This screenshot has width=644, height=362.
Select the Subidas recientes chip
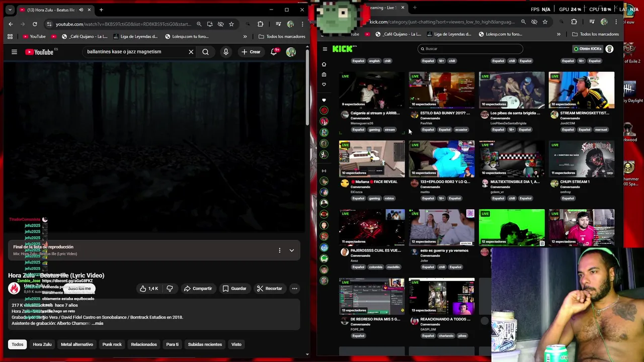point(205,344)
